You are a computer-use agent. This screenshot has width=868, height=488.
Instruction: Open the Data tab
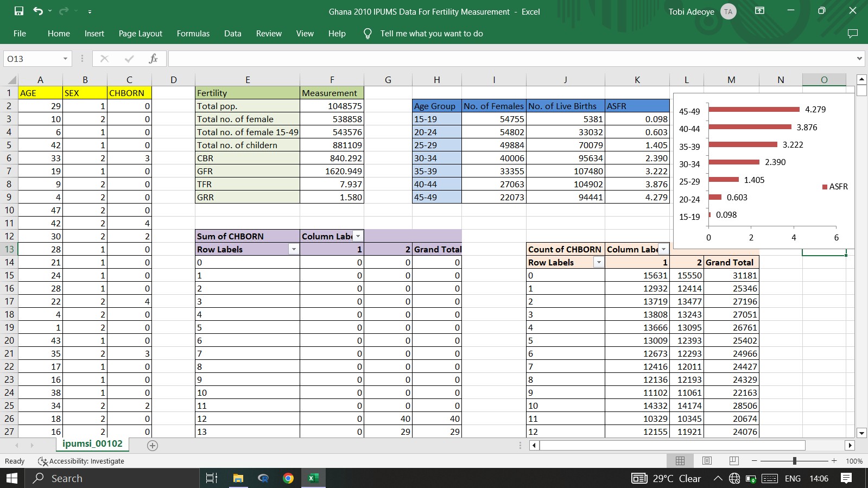tap(232, 34)
